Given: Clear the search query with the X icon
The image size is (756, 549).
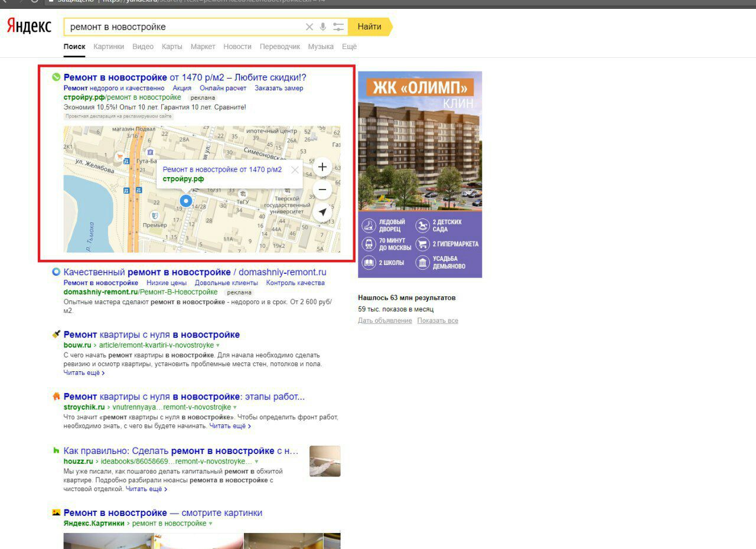Looking at the screenshot, I should [x=309, y=27].
